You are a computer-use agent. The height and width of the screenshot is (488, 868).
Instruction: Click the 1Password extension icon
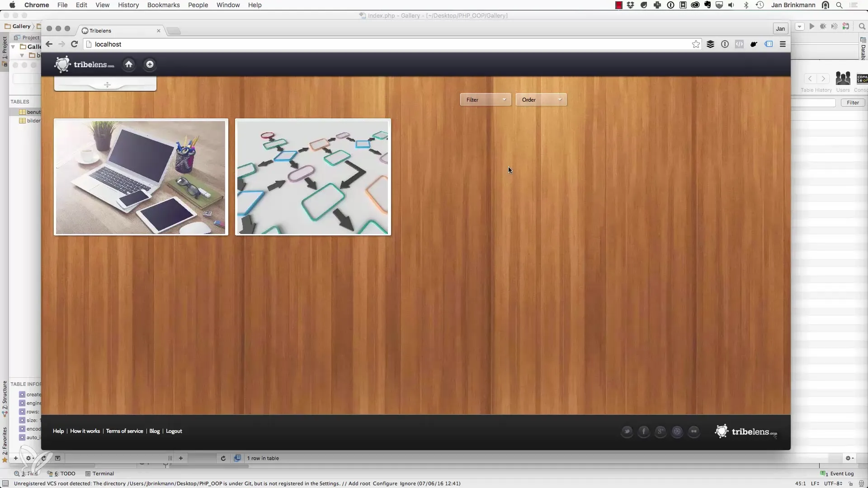(725, 44)
